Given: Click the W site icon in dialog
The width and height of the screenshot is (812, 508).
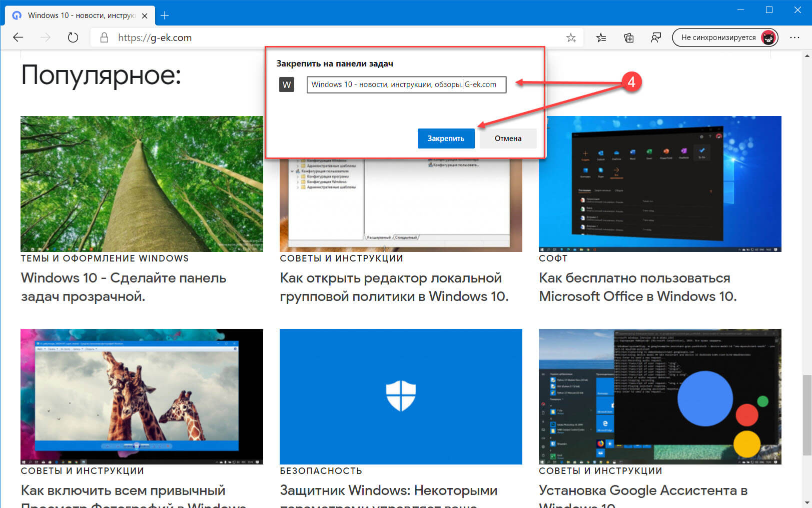Looking at the screenshot, I should click(x=287, y=84).
